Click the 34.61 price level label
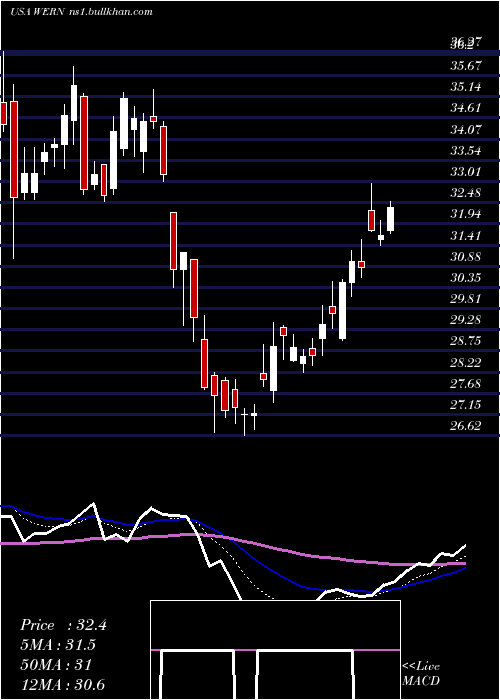 [466, 108]
